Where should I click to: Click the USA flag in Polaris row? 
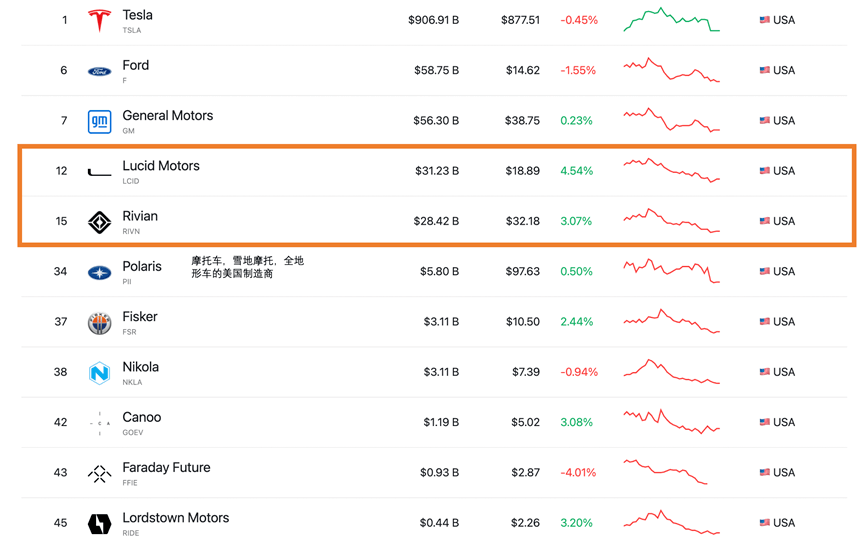765,271
